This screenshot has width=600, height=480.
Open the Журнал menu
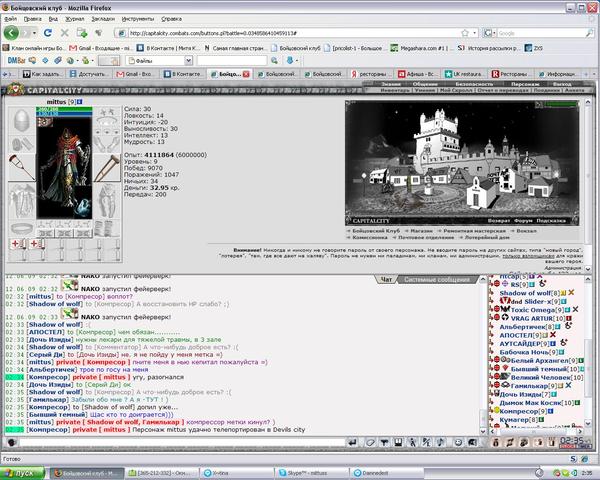[75, 19]
